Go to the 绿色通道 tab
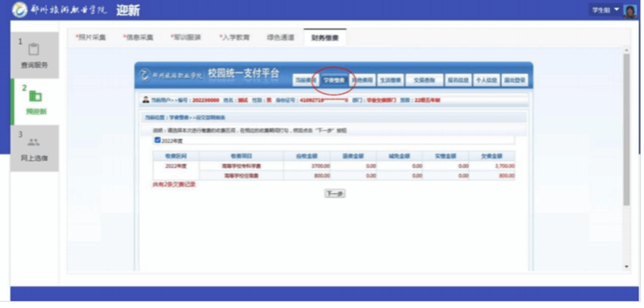The width and height of the screenshot is (644, 308). (x=280, y=38)
